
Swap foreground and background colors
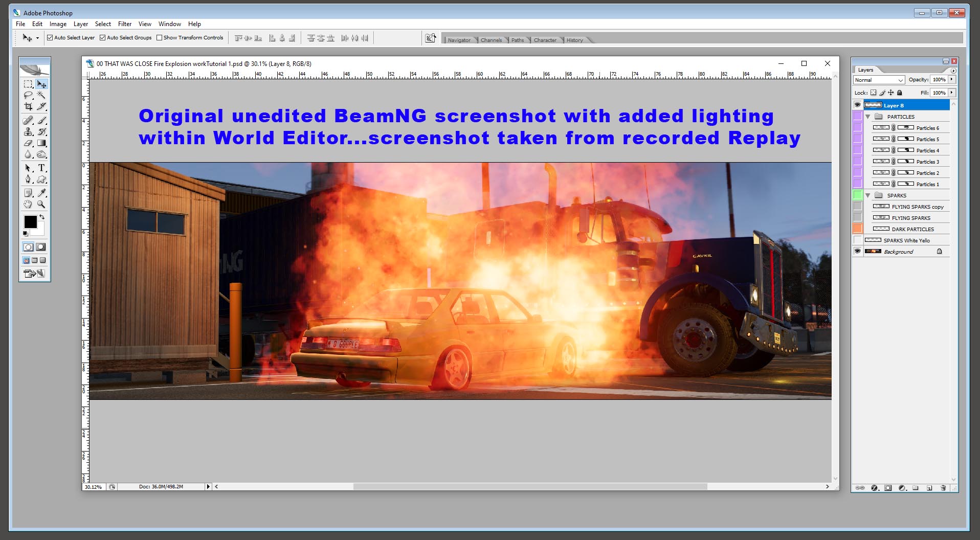42,217
